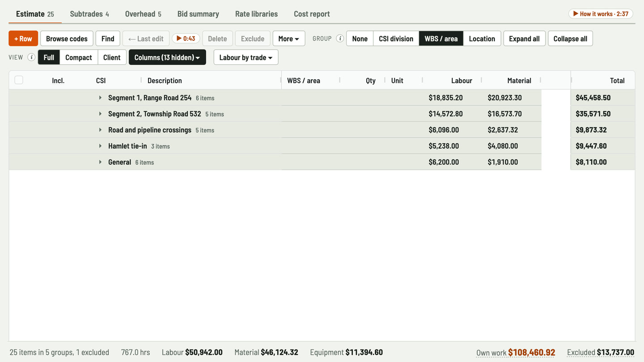644x362 pixels.
Task: Add a new row with + Row
Action: [x=23, y=38]
